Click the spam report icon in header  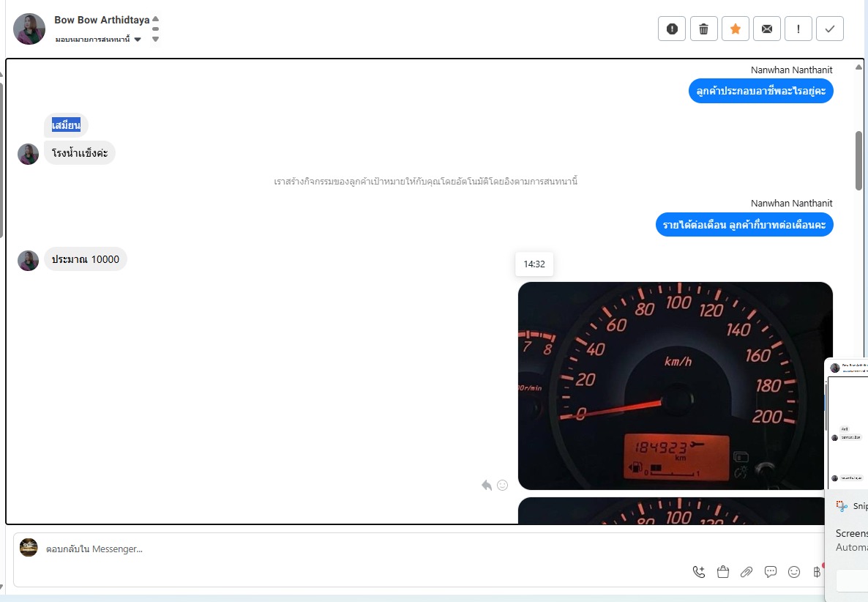click(x=671, y=29)
